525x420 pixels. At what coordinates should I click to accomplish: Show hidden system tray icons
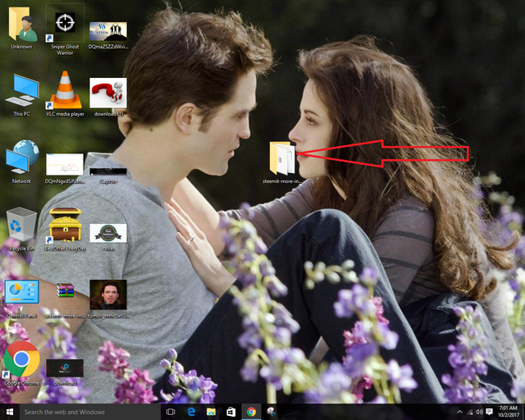[459, 412]
